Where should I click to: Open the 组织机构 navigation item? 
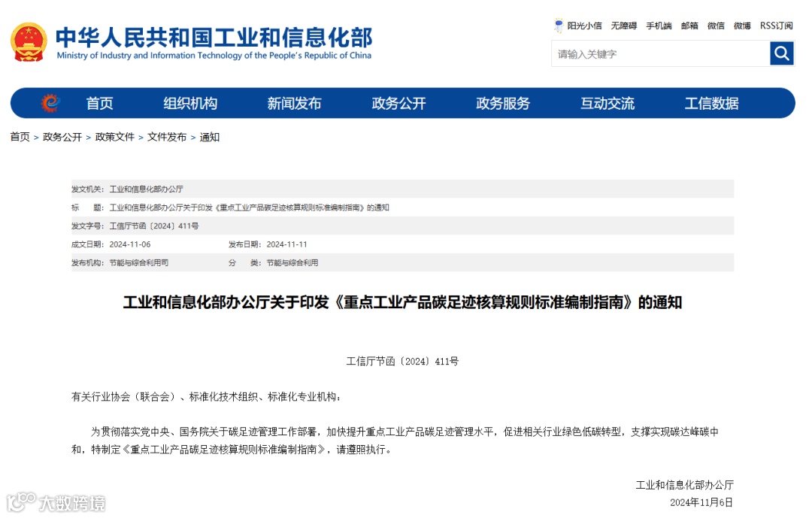[190, 104]
